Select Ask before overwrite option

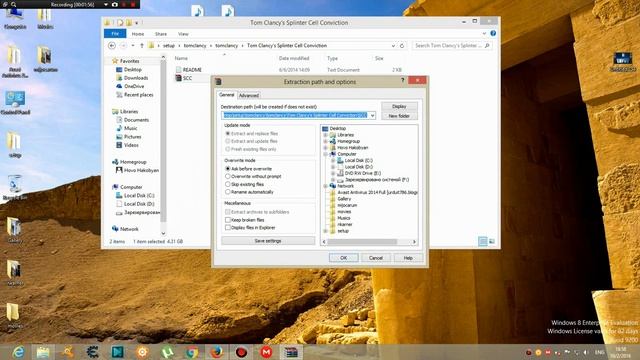click(x=228, y=169)
